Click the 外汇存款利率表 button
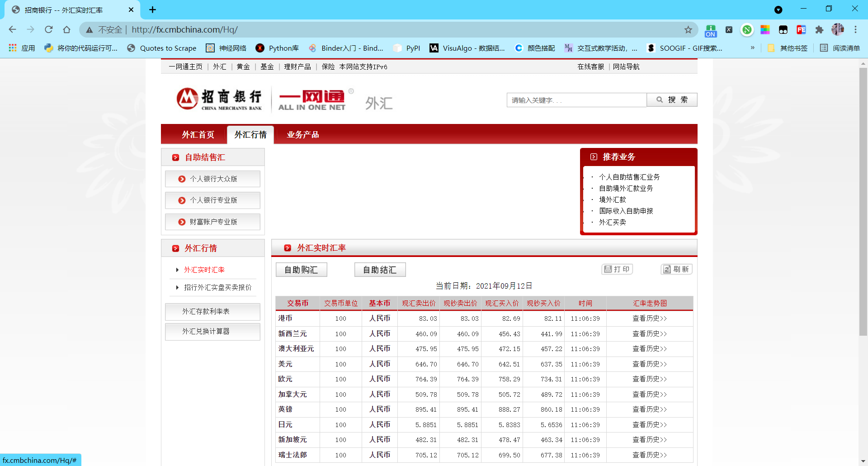Image resolution: width=868 pixels, height=466 pixels. tap(212, 312)
